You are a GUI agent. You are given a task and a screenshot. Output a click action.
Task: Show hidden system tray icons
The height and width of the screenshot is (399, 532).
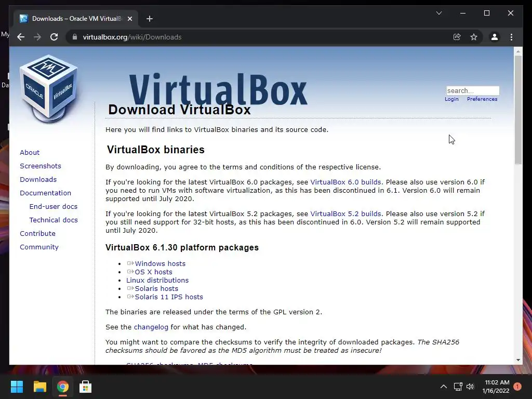pos(444,387)
